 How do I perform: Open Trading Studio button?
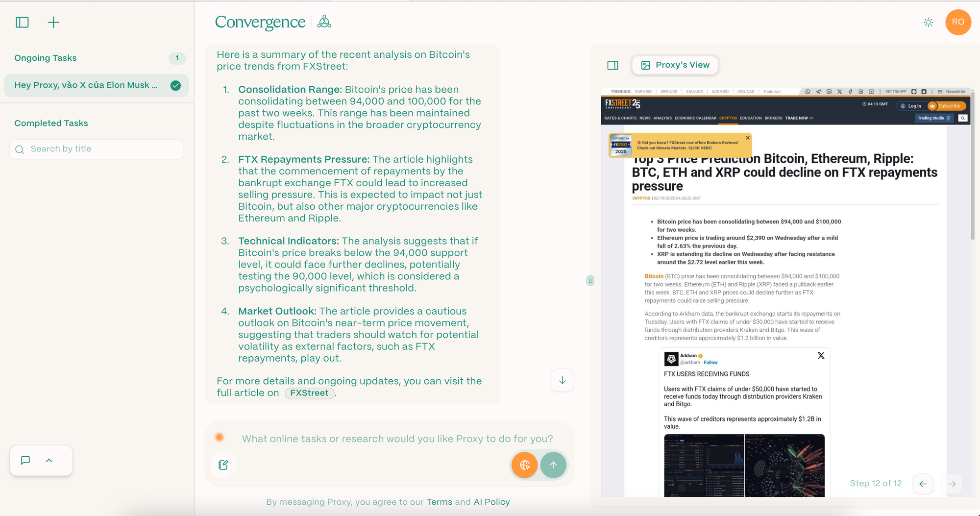[934, 118]
